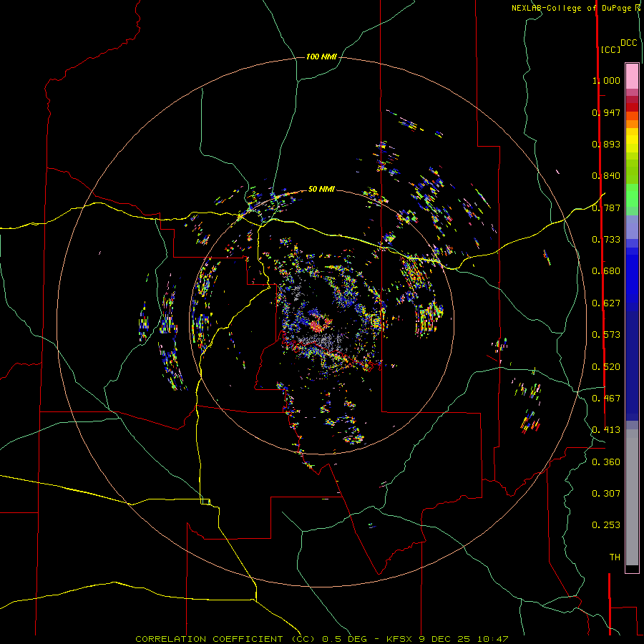The width and height of the screenshot is (644, 644).
Task: Click the 1.000 color scale value
Action: 606,80
